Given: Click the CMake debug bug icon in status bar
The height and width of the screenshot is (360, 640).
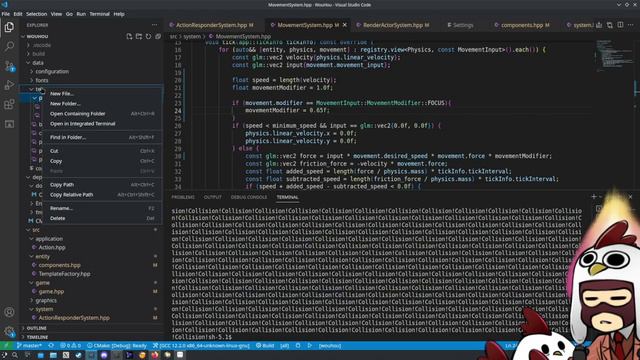Looking at the screenshot, I should 298,345.
